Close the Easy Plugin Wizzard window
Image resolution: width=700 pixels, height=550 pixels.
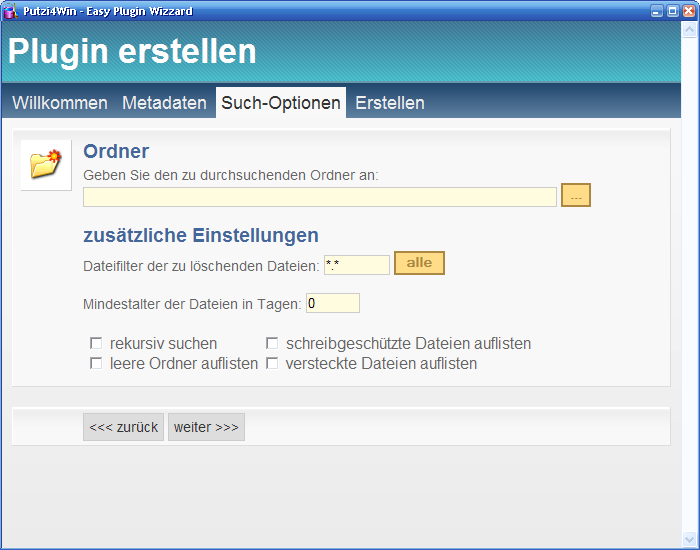[x=689, y=11]
